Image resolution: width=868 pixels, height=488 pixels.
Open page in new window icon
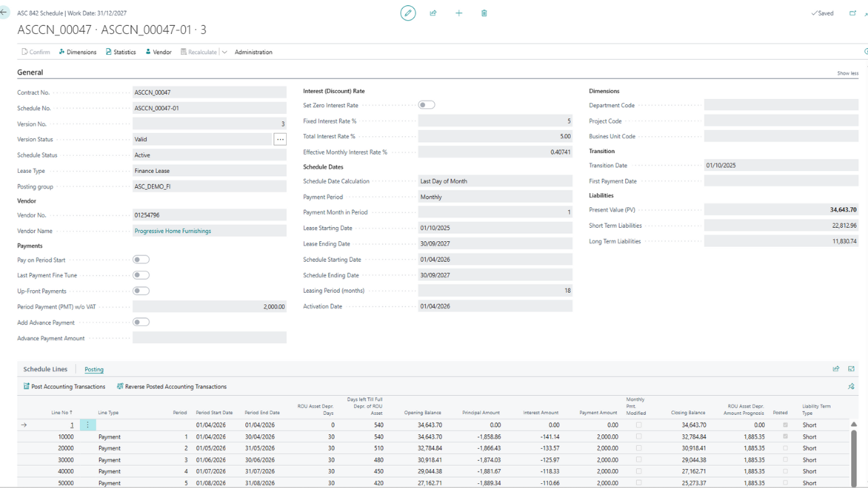click(x=852, y=13)
